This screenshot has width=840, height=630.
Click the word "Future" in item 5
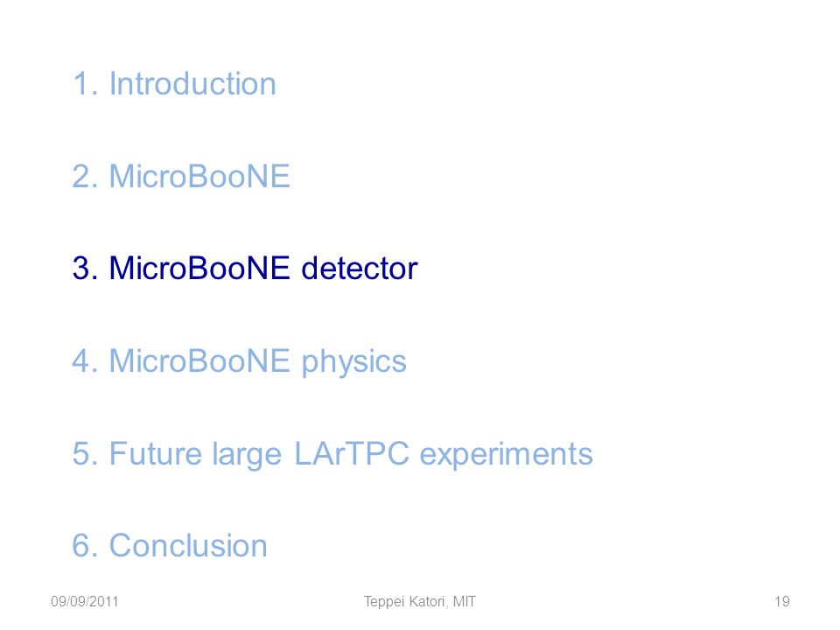pos(156,453)
